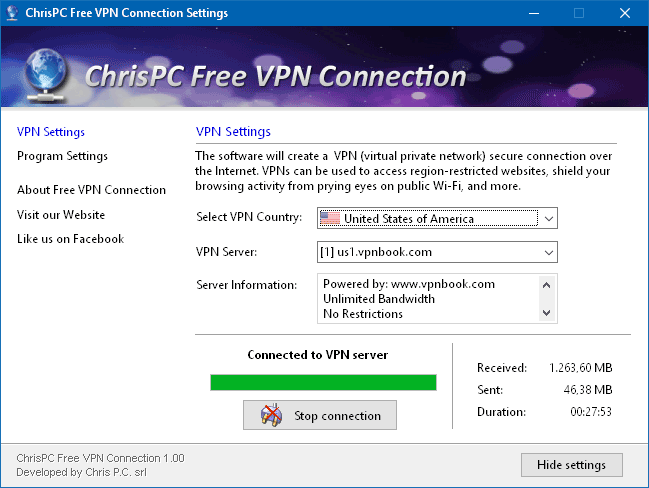
Task: Close the ChrisPC VPN settings window
Action: tap(624, 13)
